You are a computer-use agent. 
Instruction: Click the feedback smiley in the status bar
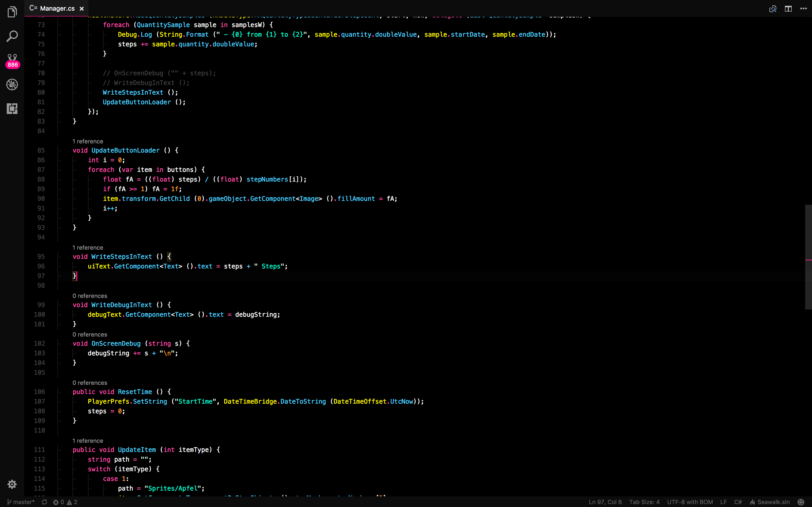point(801,502)
